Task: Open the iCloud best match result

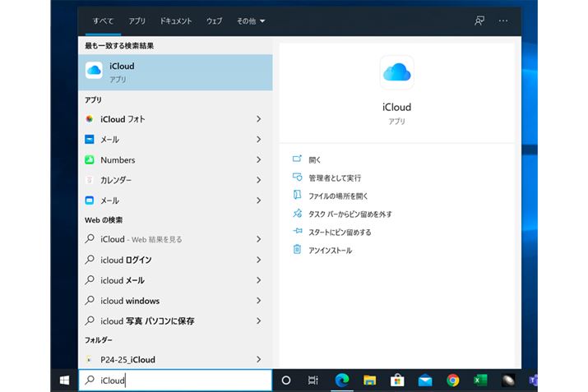Action: click(174, 72)
